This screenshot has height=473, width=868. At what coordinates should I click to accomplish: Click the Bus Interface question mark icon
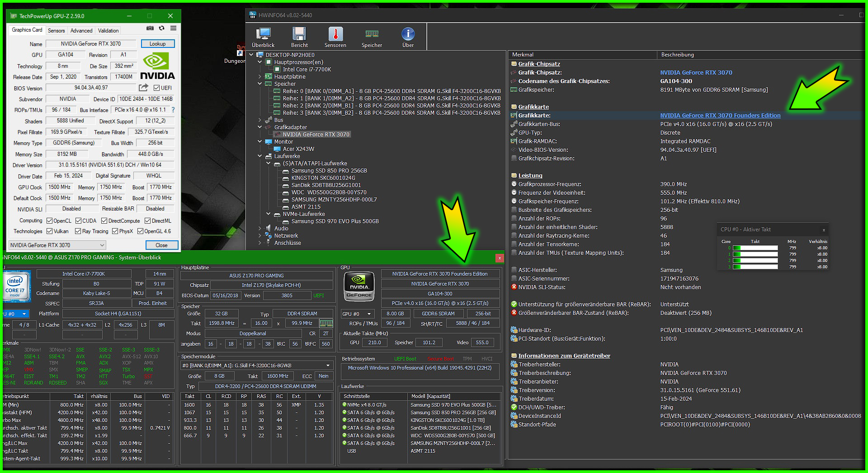click(x=173, y=110)
